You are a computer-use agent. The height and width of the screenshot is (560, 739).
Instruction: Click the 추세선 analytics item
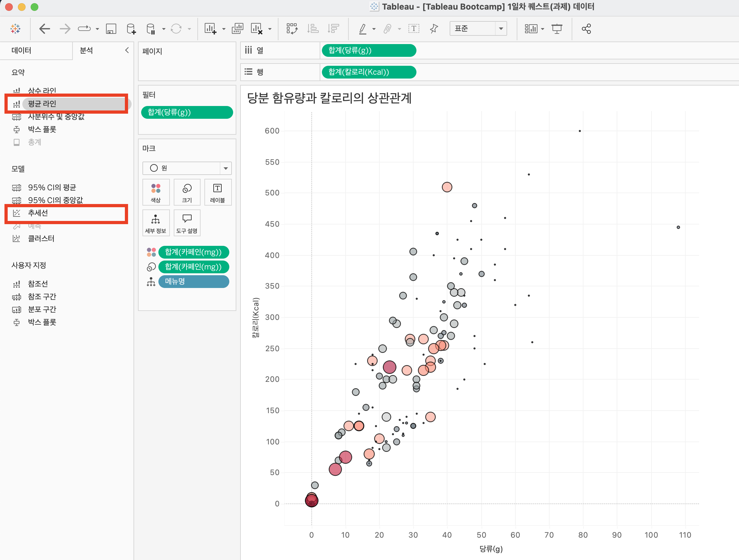coord(38,213)
